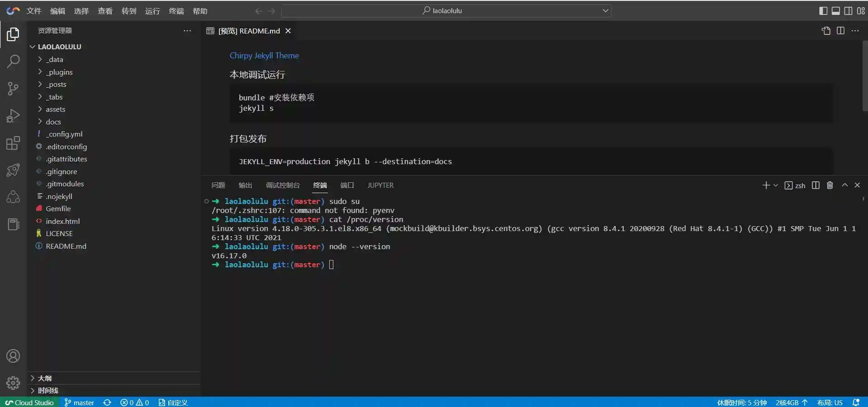868x407 pixels.
Task: Switch to the 输出 panel tab
Action: tap(245, 185)
